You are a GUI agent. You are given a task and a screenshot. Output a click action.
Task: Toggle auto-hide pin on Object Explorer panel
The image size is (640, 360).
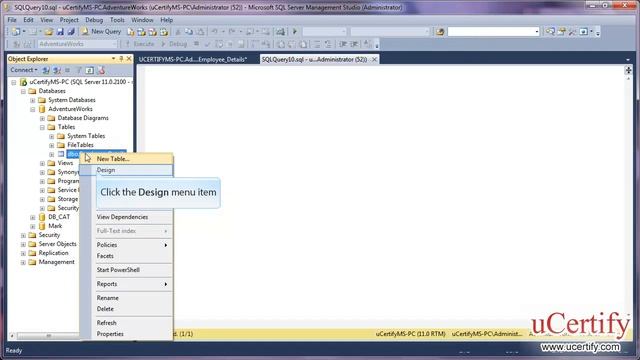(121, 59)
